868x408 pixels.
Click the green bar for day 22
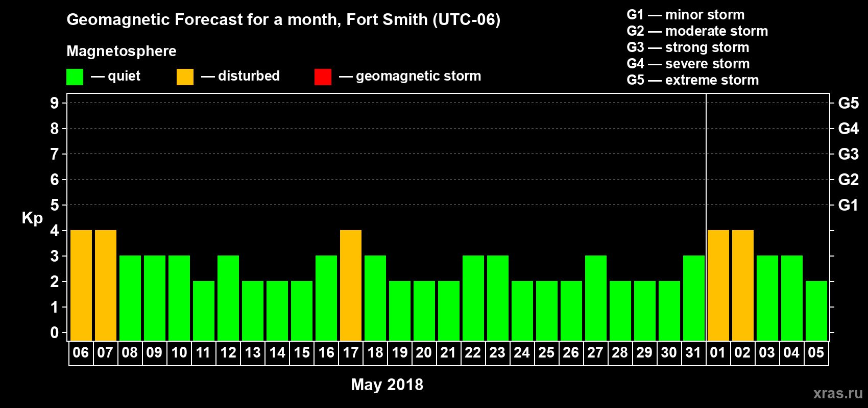point(473,298)
